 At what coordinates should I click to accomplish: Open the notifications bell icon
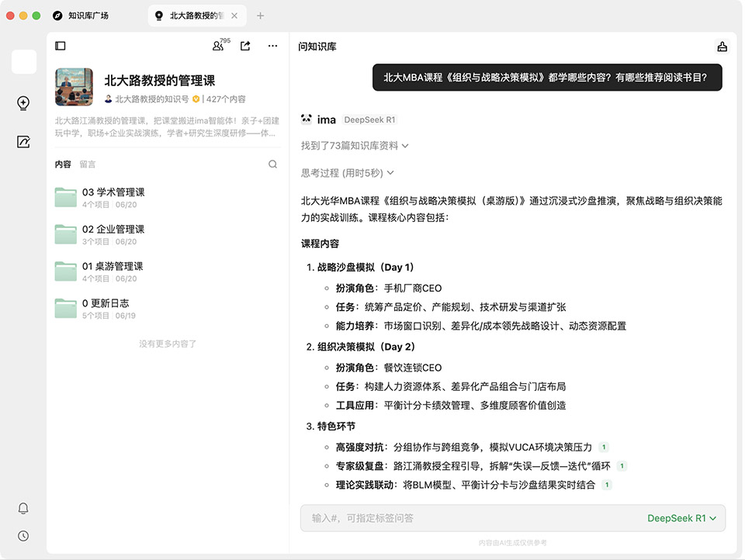click(x=23, y=508)
